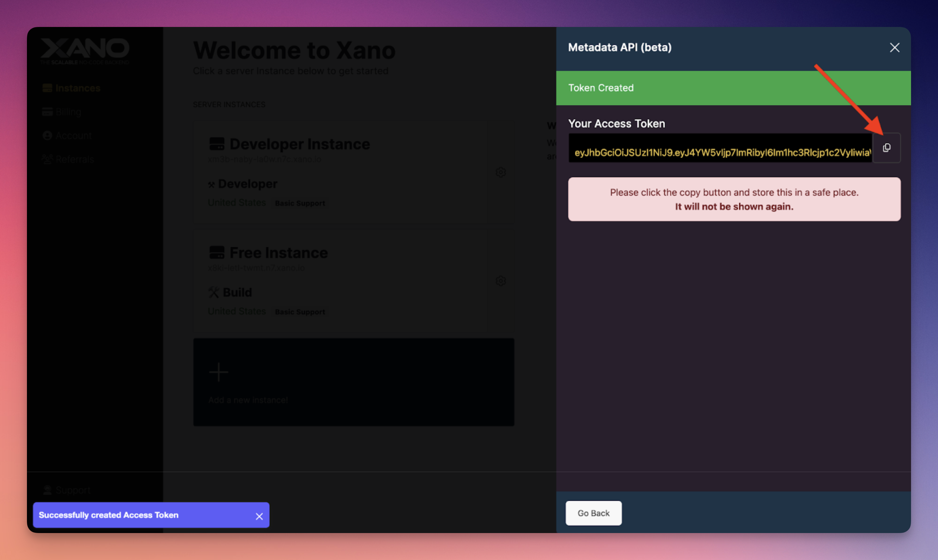Image resolution: width=938 pixels, height=560 pixels.
Task: Click the 'Your Access Token' label
Action: click(617, 123)
